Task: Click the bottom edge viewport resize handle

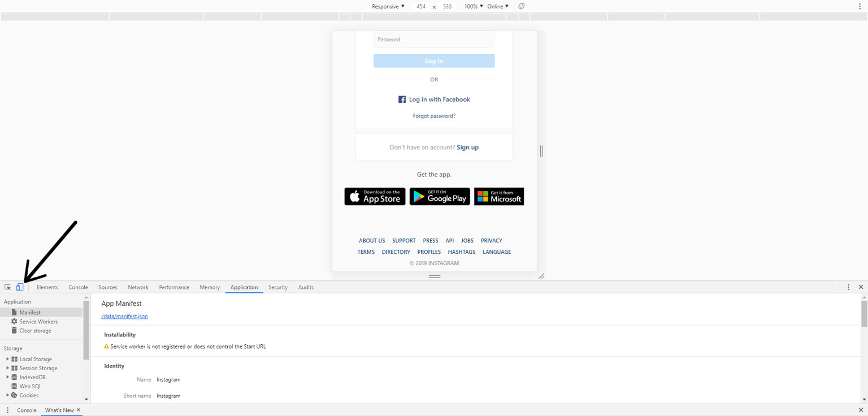Action: click(x=434, y=276)
